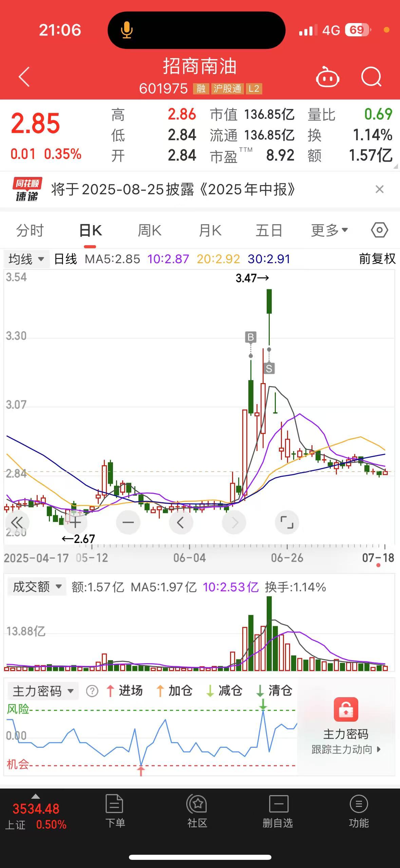400x868 pixels.
Task: Tap the microphone indicator in status bar
Action: coord(127,30)
